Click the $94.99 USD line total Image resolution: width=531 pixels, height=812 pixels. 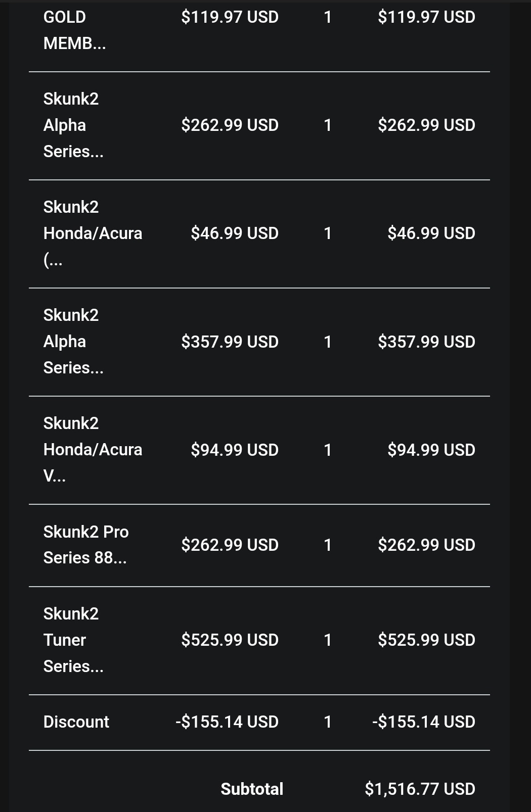pyautogui.click(x=431, y=450)
